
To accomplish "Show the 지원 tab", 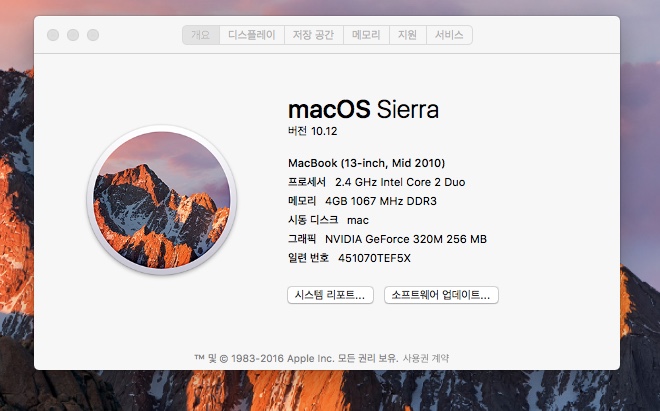I will point(407,35).
